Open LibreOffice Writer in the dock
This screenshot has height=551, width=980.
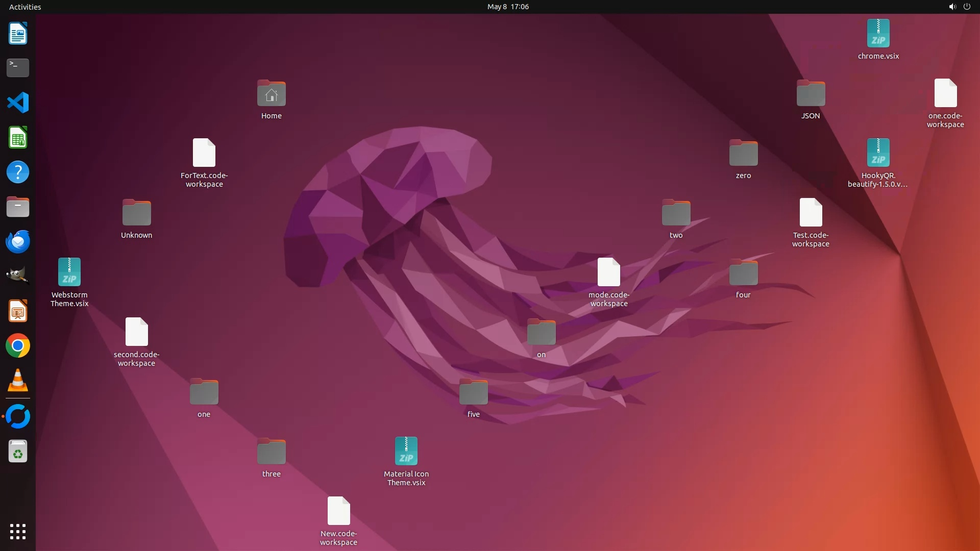18,33
